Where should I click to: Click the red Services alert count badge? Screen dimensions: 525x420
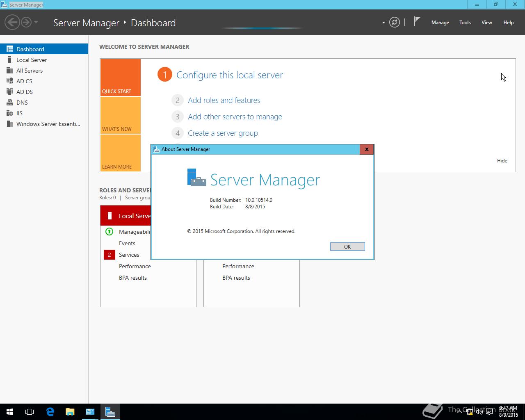pyautogui.click(x=109, y=255)
